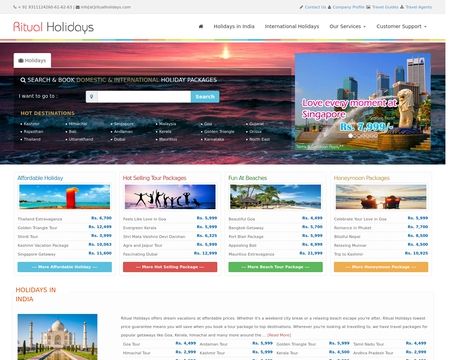Click the Singapore hot destination
The image size is (450, 360).
pos(124,124)
